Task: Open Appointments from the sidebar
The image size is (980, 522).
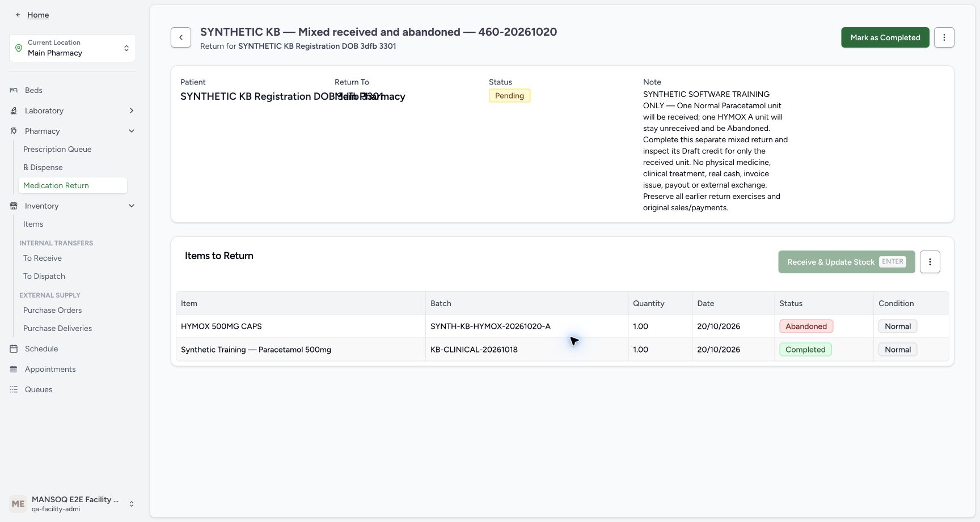Action: [x=50, y=369]
